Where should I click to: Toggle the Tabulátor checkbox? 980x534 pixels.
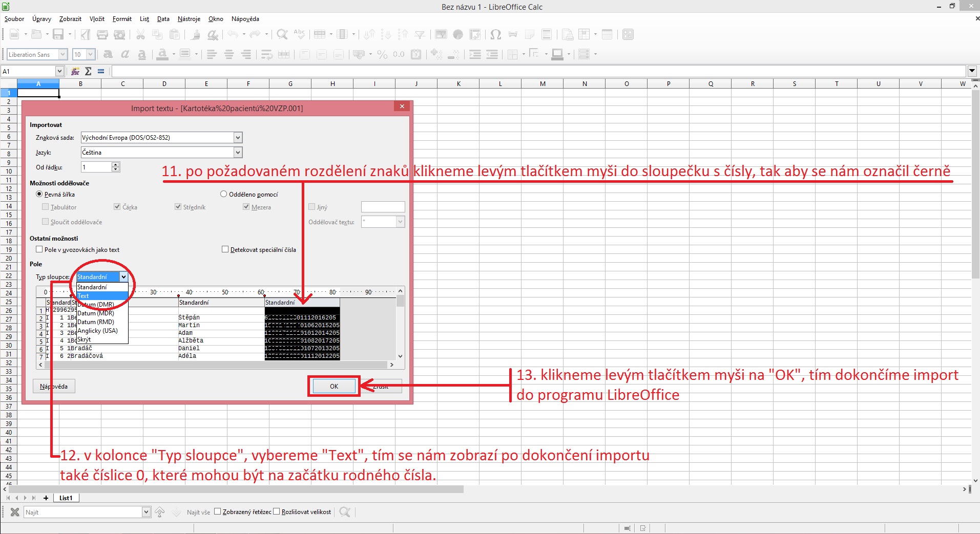click(45, 207)
